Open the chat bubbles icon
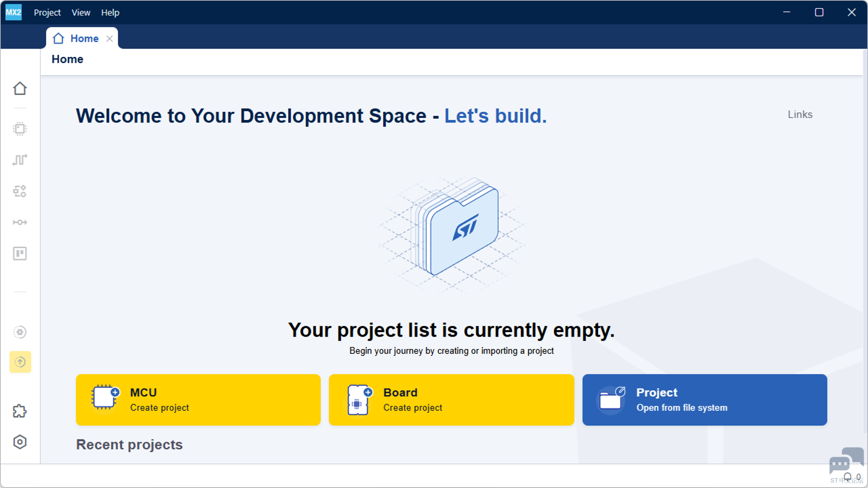 846,460
